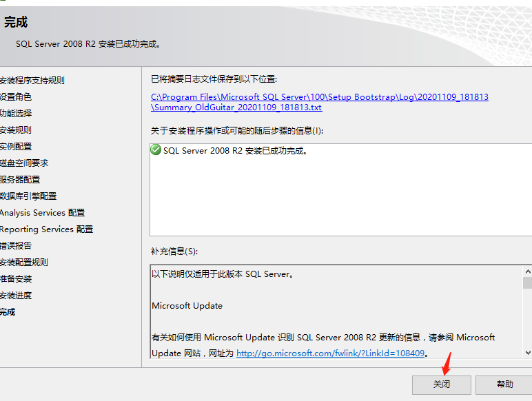This screenshot has width=532, height=401.
Task: Select the 安装进度 step
Action: point(16,296)
